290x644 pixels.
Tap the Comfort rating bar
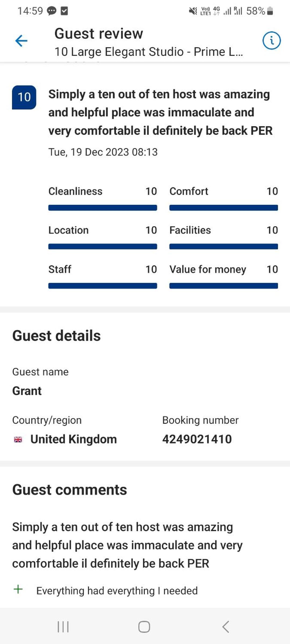pyautogui.click(x=224, y=208)
